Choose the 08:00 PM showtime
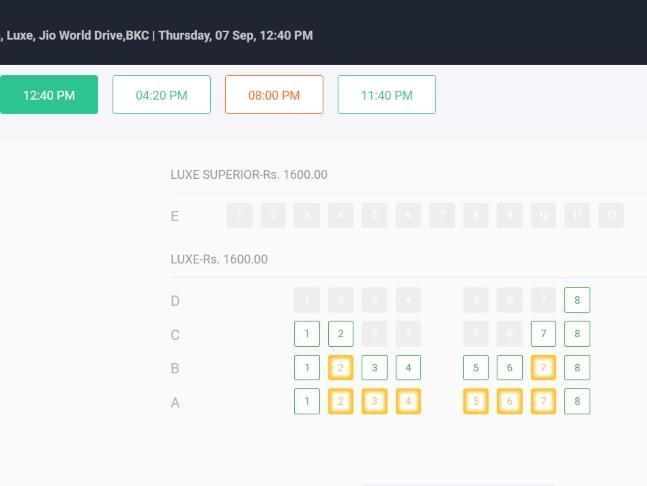 [274, 94]
